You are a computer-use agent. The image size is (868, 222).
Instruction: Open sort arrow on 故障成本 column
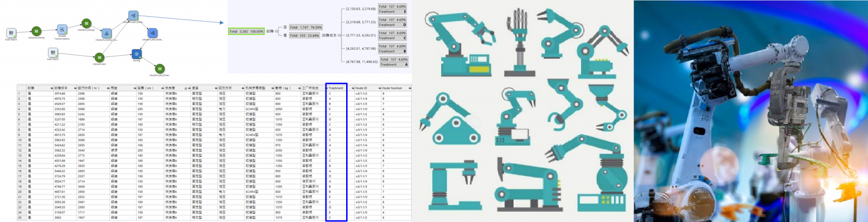[x=75, y=88]
